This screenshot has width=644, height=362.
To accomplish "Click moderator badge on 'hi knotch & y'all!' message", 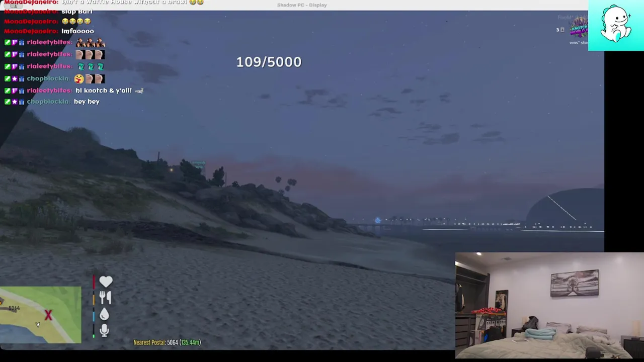I will [x=7, y=90].
